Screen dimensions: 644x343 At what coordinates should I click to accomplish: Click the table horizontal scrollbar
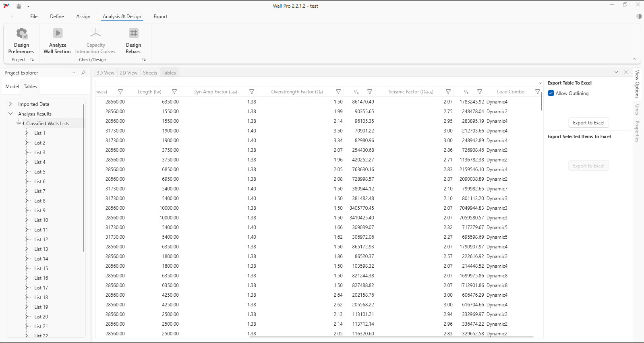tap(391, 337)
